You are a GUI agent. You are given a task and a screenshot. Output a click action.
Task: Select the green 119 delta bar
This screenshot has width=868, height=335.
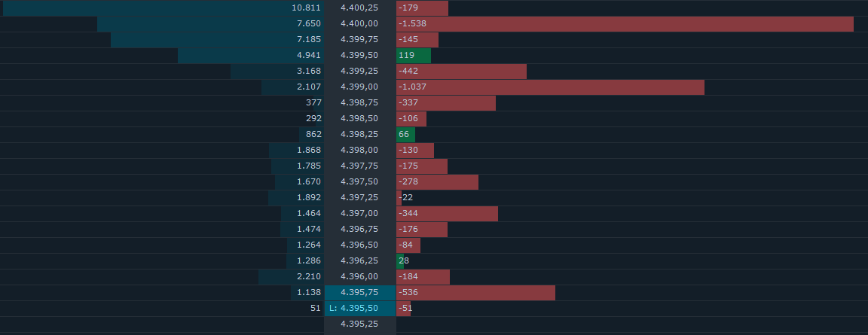[x=413, y=55]
